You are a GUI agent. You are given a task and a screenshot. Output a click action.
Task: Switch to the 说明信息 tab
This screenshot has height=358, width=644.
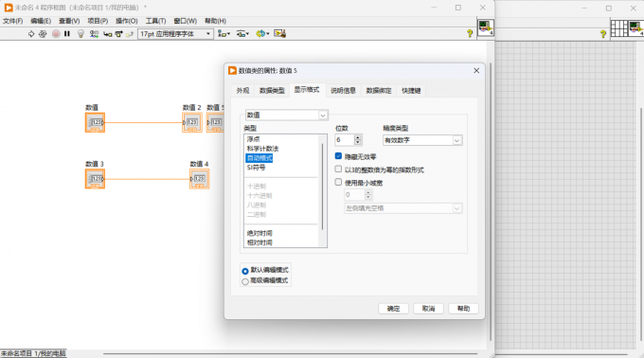tap(344, 91)
